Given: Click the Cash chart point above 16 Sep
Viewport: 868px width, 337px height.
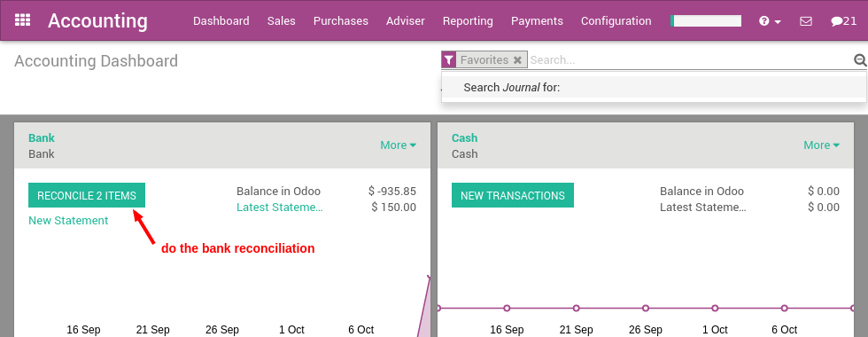Looking at the screenshot, I should click(x=507, y=309).
